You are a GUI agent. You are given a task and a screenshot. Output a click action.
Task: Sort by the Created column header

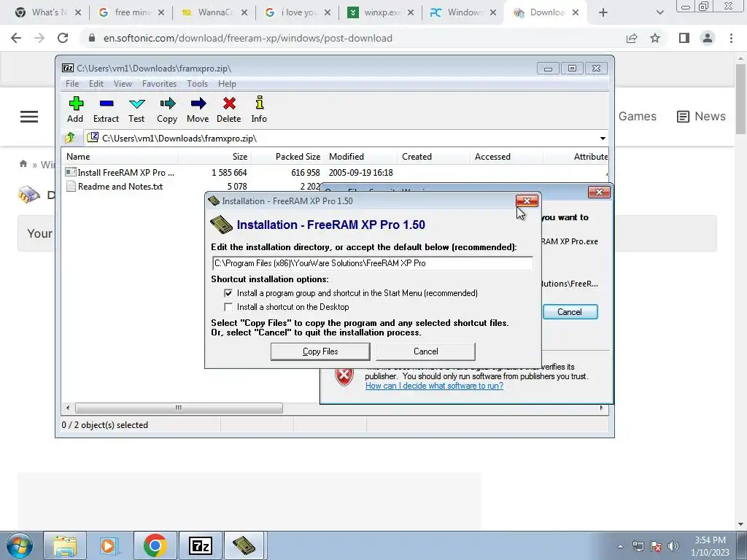coord(433,157)
